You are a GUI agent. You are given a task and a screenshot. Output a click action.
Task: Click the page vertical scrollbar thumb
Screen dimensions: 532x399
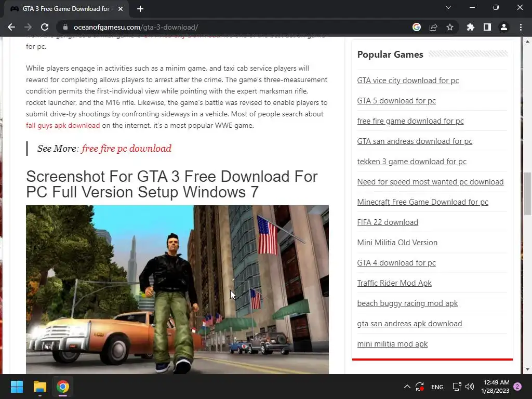[527, 193]
